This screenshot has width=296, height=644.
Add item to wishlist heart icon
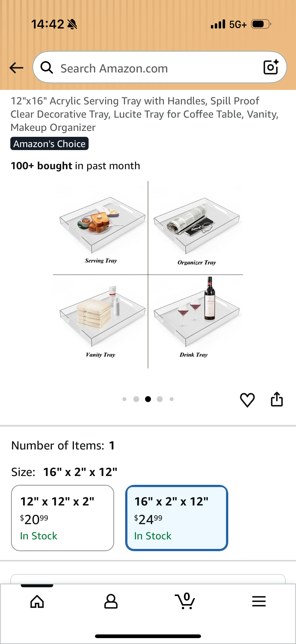(247, 400)
